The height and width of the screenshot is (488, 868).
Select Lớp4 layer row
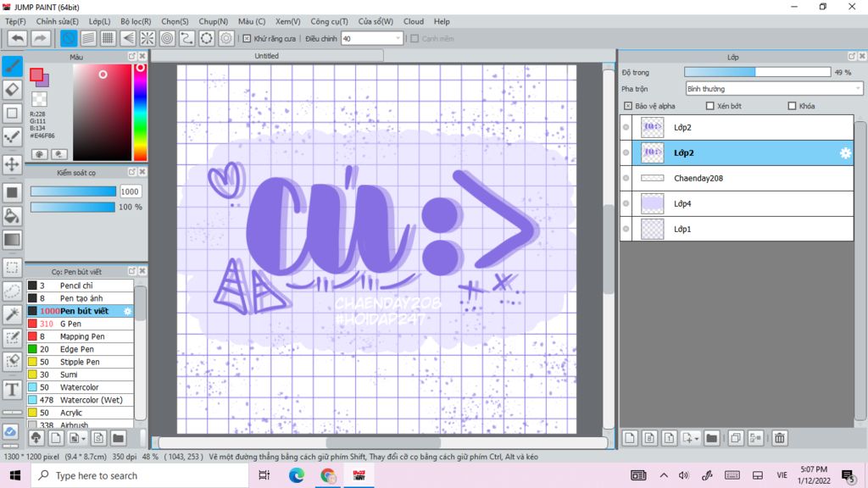(x=737, y=203)
